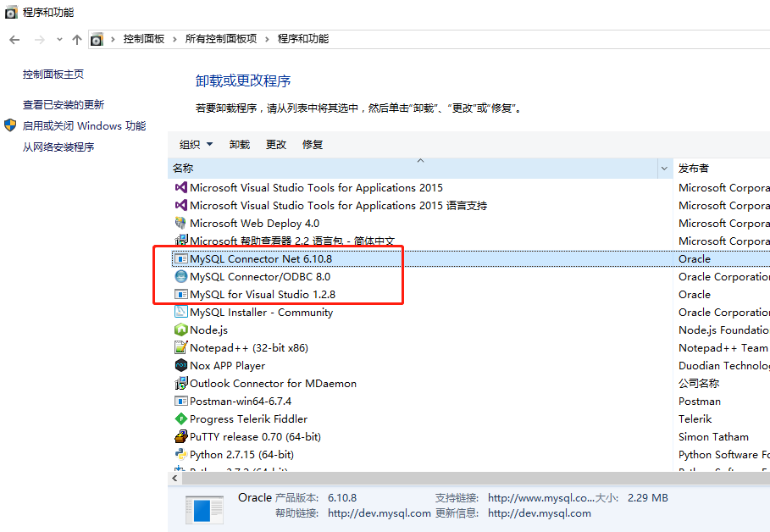
Task: Click the control panel icon in the address bar
Action: click(x=97, y=39)
